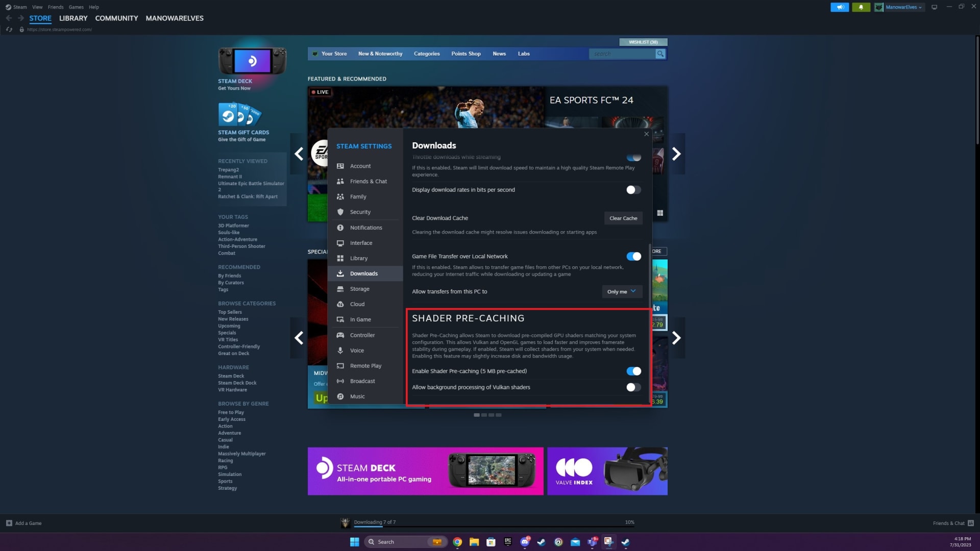Open the View menu
Screen dimensions: 980x551
tap(37, 7)
